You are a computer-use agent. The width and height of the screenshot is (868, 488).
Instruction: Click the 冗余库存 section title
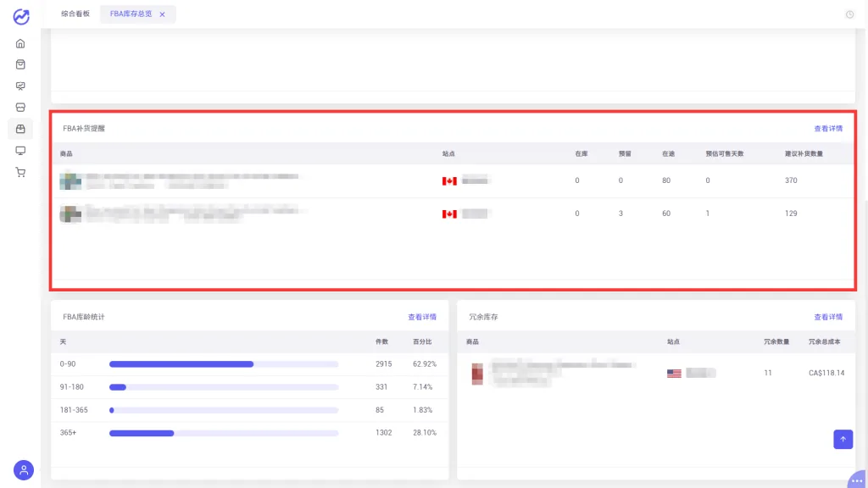[x=483, y=317]
